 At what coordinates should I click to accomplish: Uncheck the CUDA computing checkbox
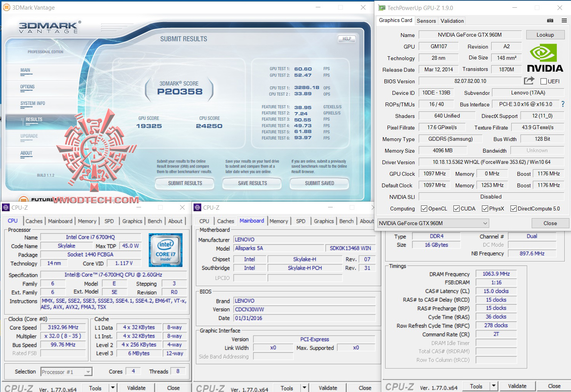coord(456,209)
